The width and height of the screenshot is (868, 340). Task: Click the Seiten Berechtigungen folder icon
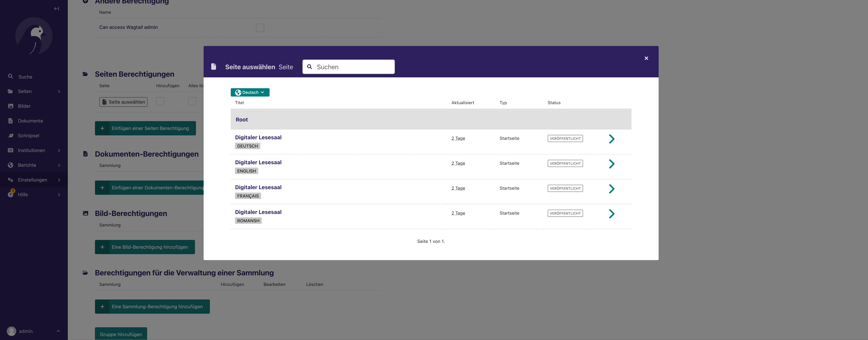click(85, 74)
